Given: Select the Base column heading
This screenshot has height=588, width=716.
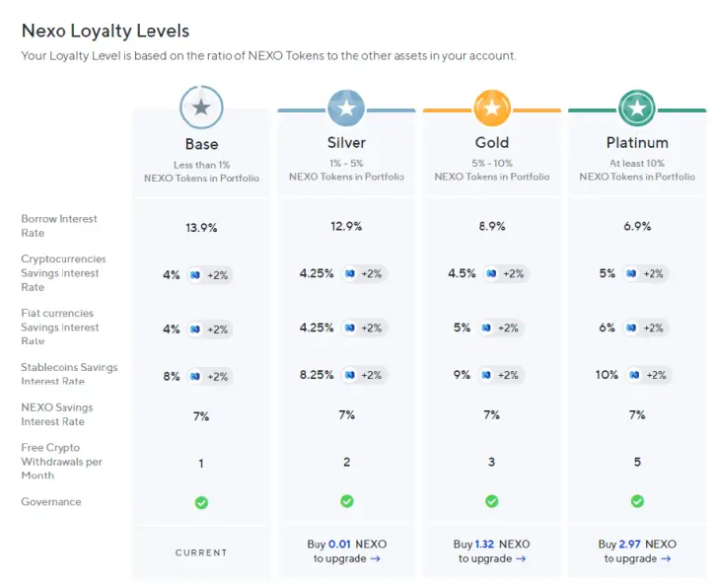Looking at the screenshot, I should point(201,144).
